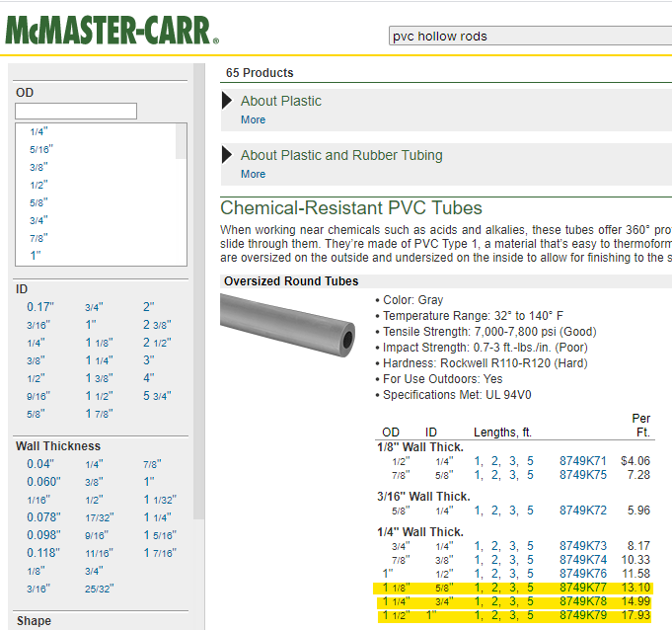672x630 pixels.
Task: Filter by Wall Thickness 1 1/32"
Action: coord(160,500)
